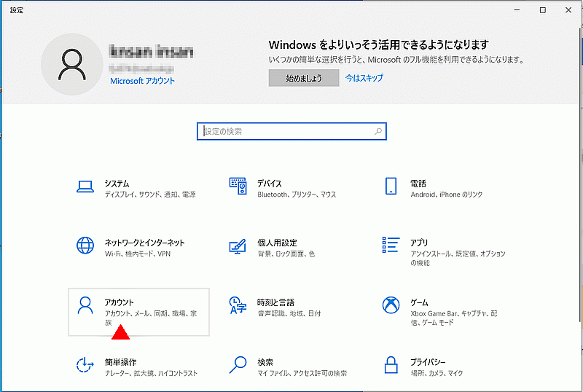Click the user profile avatar circle
583x392 pixels.
[71, 64]
